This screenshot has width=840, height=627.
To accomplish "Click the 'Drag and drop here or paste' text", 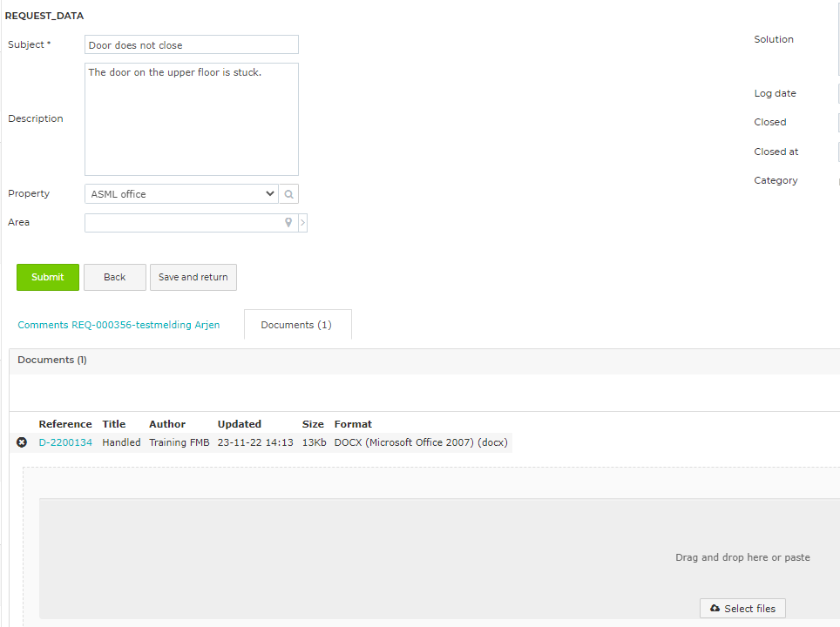I will point(742,557).
